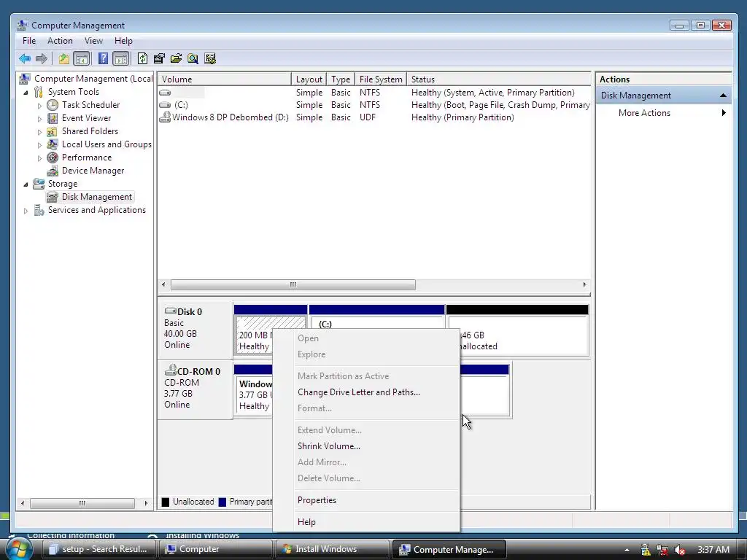Image resolution: width=747 pixels, height=560 pixels.
Task: Click the Back arrow in toolbar
Action: pos(25,58)
